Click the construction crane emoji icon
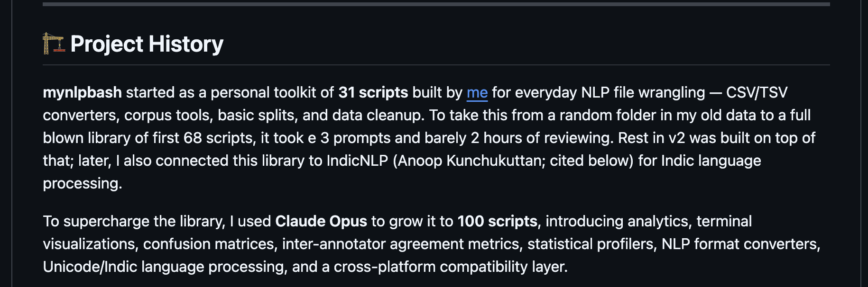Screen dimensions: 868x287 coord(53,44)
